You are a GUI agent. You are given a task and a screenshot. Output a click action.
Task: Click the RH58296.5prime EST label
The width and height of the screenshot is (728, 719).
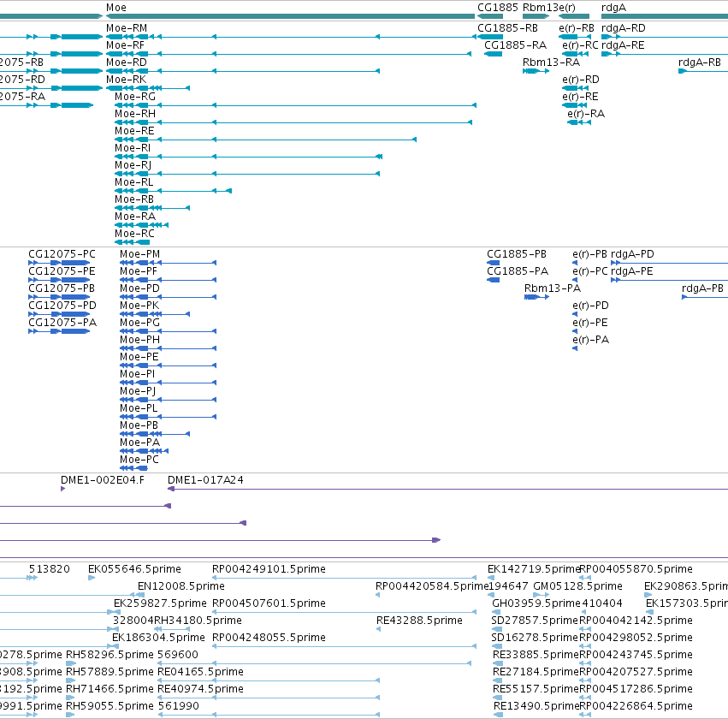(x=109, y=655)
